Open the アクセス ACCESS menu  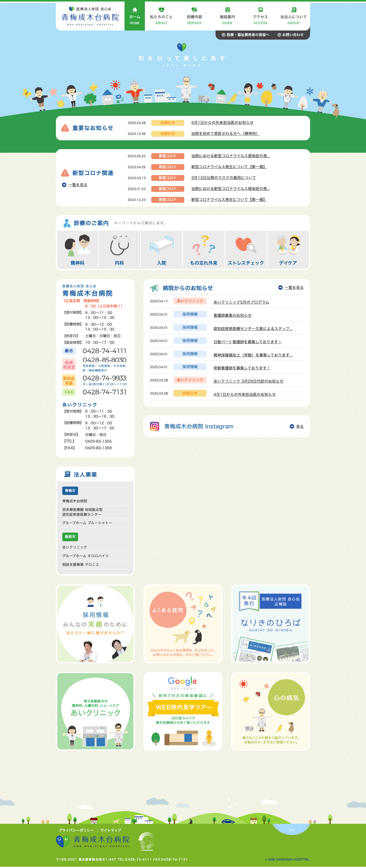pos(260,16)
